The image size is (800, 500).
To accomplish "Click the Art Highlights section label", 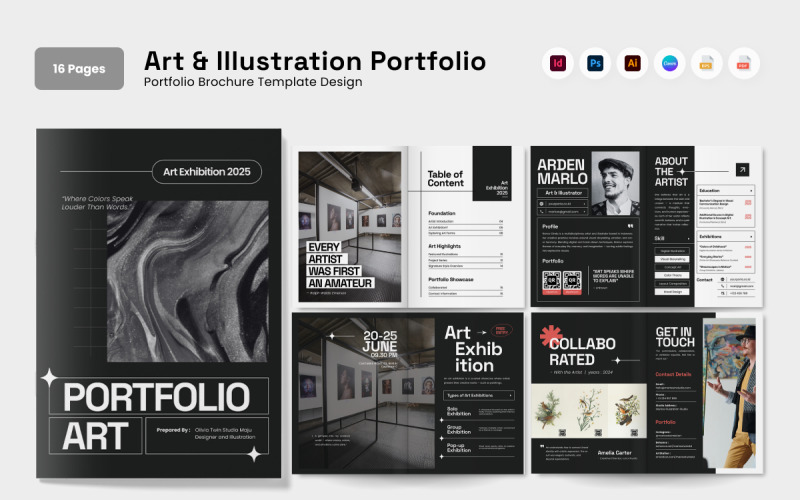I will (444, 246).
